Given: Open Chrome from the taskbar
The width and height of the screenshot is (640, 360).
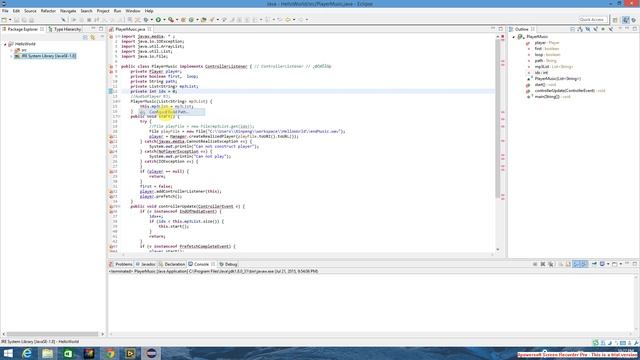Looking at the screenshot, I should coord(110,353).
